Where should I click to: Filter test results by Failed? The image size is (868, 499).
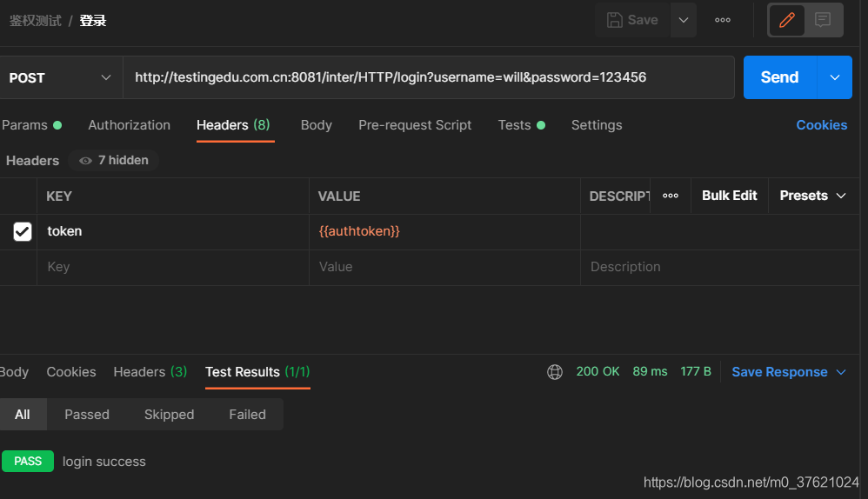coord(248,415)
